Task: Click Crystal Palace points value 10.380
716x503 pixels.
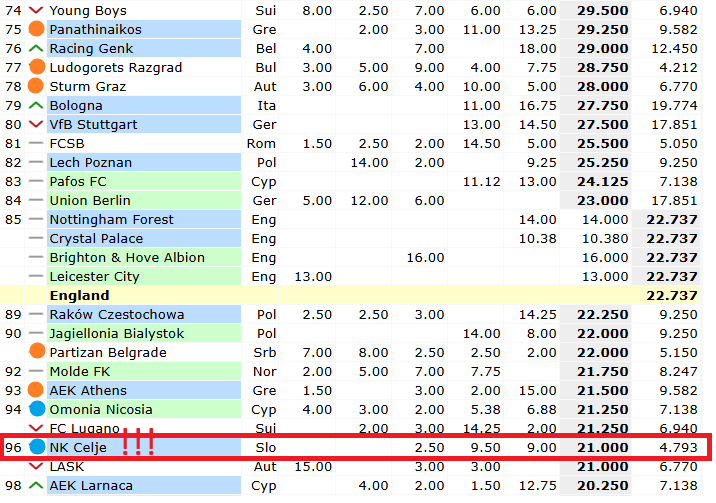Action: pyautogui.click(x=605, y=238)
